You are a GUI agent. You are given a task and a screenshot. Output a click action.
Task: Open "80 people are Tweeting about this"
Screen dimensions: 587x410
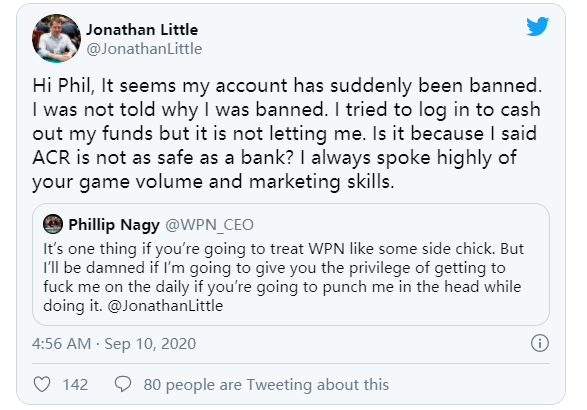coord(266,385)
